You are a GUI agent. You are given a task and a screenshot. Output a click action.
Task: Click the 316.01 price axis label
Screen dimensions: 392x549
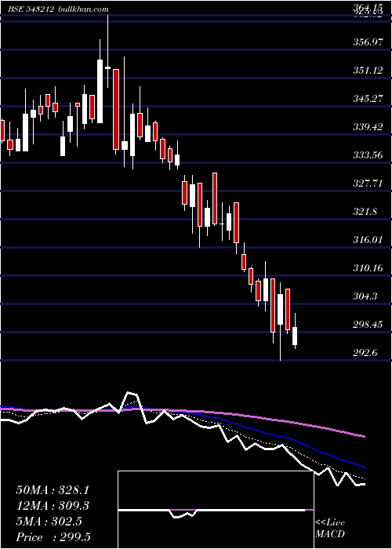click(367, 240)
